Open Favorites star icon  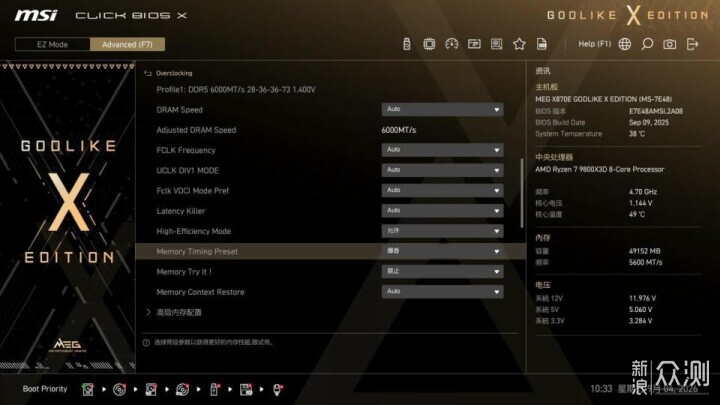tap(519, 44)
